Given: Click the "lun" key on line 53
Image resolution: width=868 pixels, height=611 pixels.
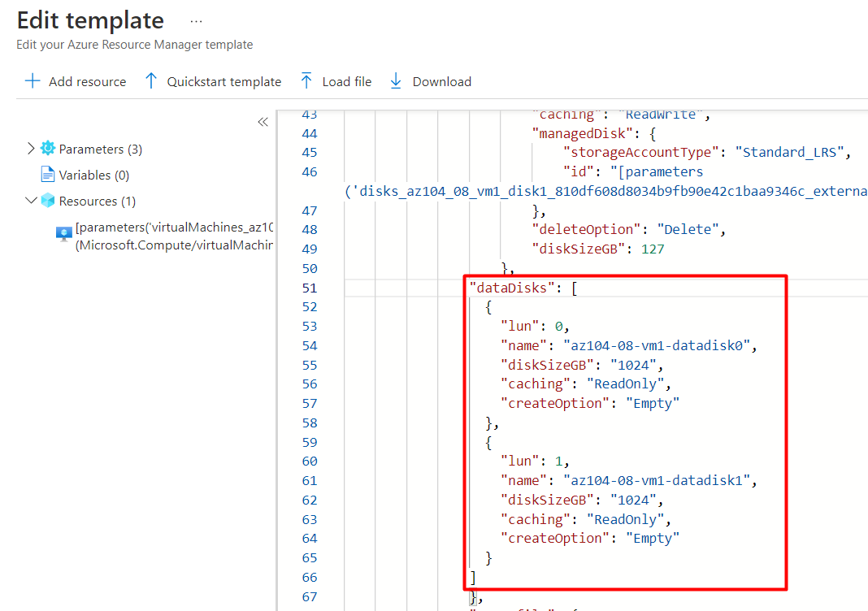Looking at the screenshot, I should [520, 326].
